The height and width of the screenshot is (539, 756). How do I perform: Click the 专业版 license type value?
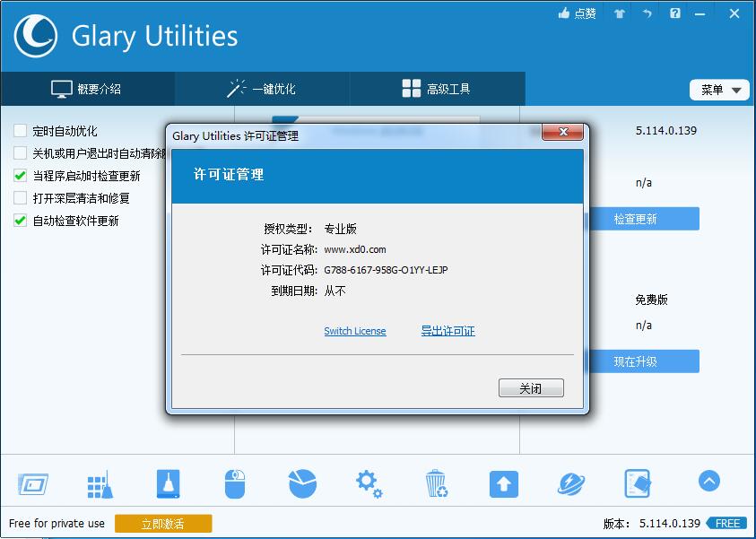(341, 229)
